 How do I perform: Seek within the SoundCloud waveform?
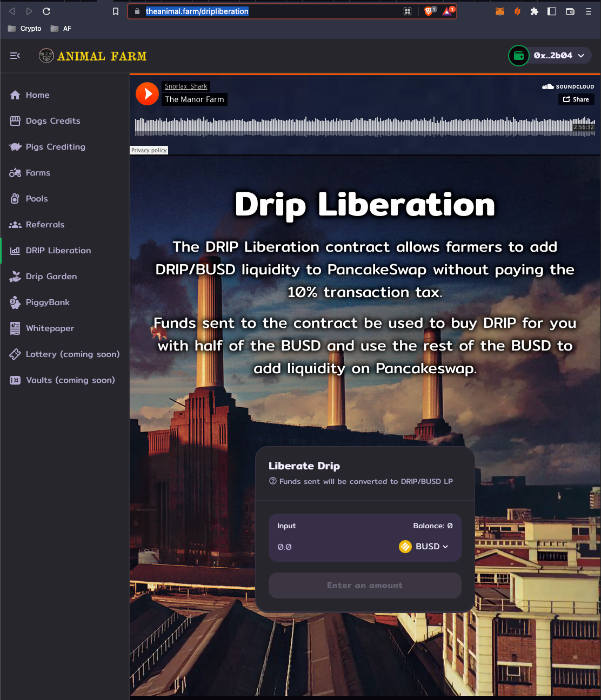(x=365, y=126)
